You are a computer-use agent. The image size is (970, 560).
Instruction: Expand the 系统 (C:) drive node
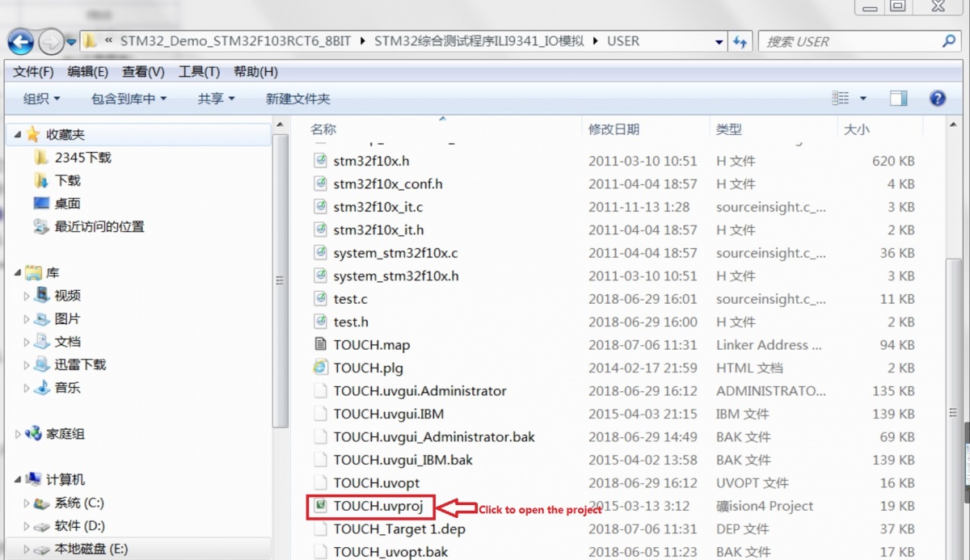tap(27, 503)
